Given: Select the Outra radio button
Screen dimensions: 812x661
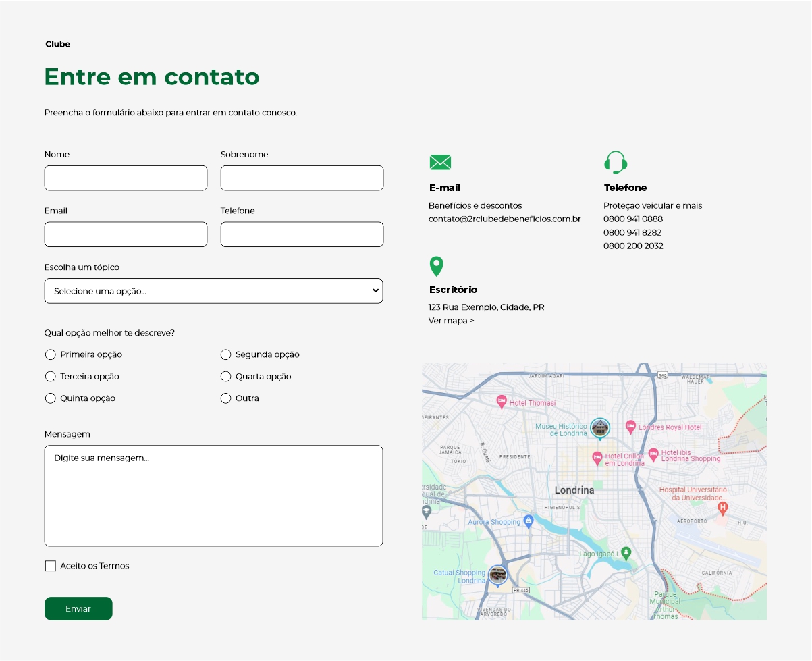Looking at the screenshot, I should click(x=226, y=398).
